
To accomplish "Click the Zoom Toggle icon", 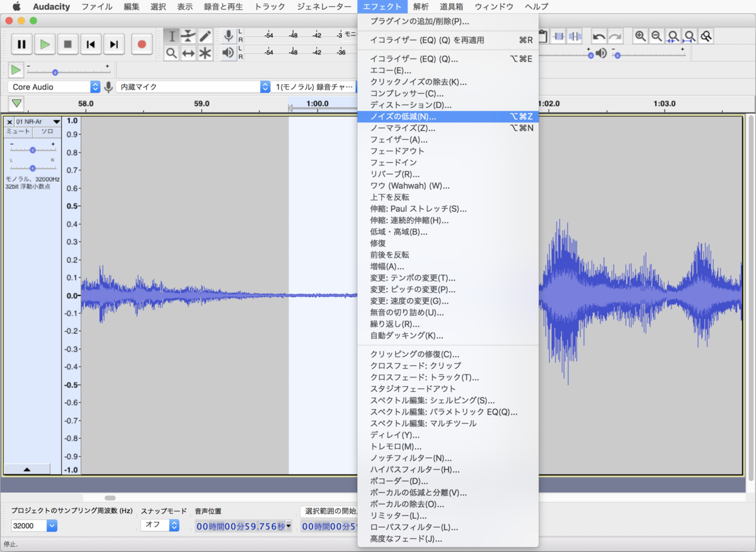I will click(x=706, y=37).
